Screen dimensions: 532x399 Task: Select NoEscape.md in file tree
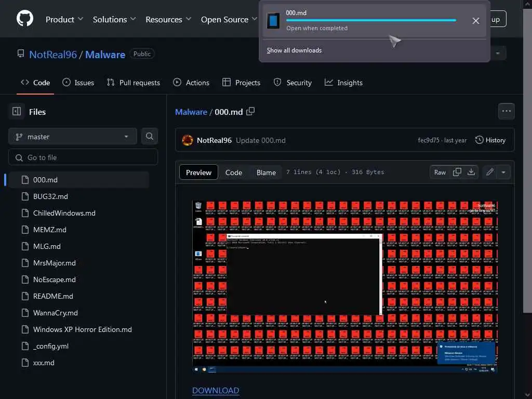click(78, 280)
